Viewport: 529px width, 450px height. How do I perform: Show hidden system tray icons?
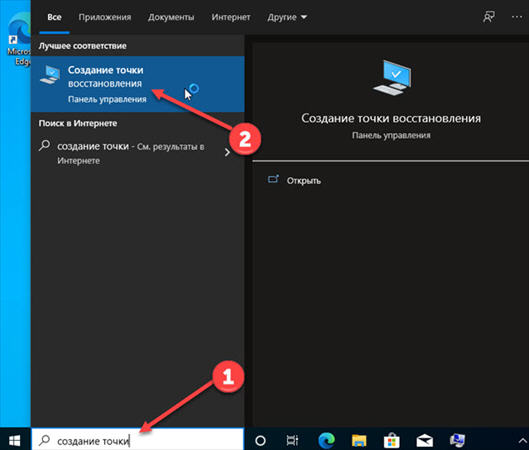pos(523,441)
